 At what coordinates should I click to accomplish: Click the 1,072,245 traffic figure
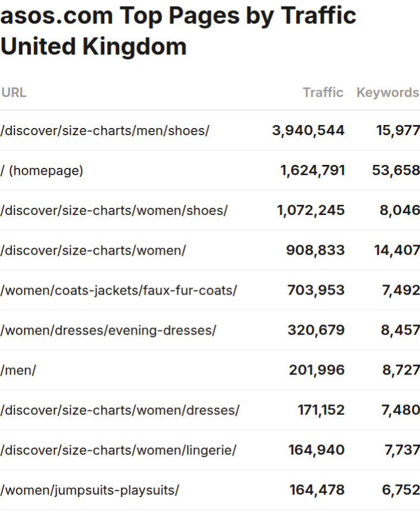311,210
